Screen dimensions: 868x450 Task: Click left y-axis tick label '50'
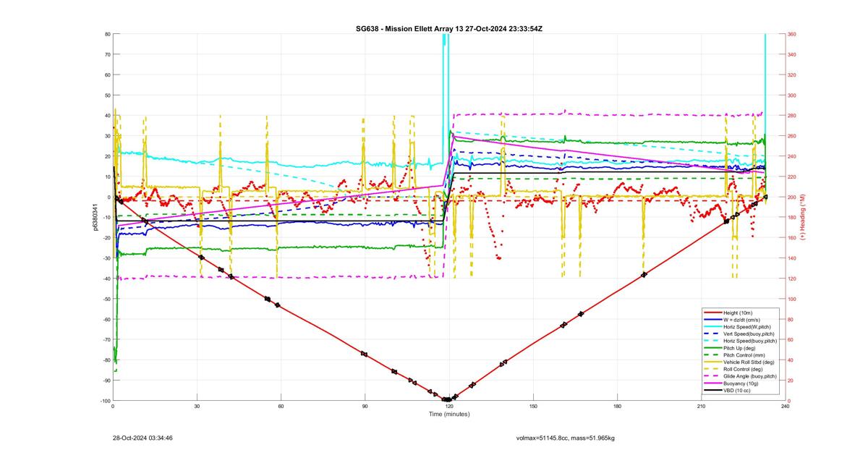[106, 95]
